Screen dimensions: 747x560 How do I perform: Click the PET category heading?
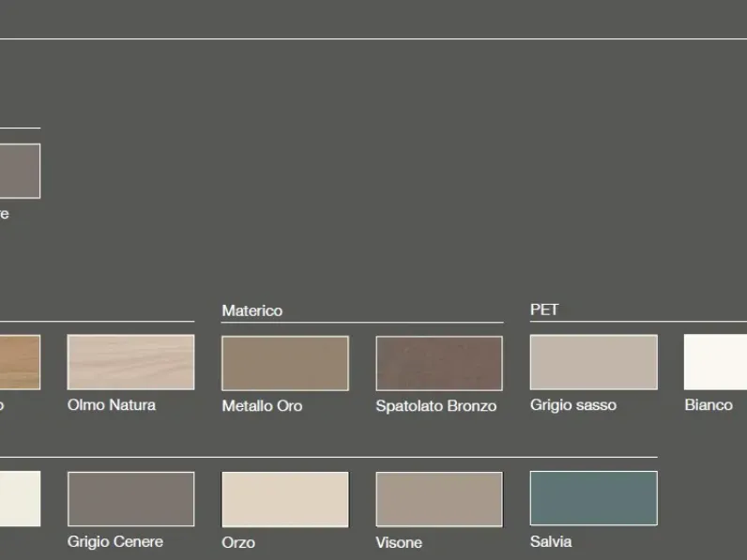544,310
